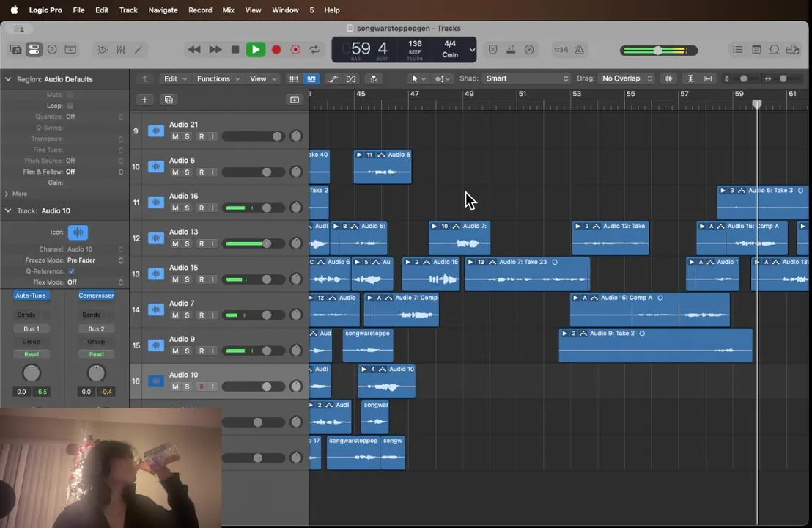
Task: Toggle the count-in 1234 button
Action: (561, 50)
